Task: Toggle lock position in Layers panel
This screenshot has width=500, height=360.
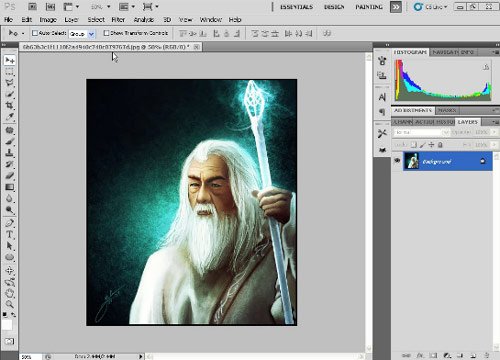Action: click(x=431, y=145)
